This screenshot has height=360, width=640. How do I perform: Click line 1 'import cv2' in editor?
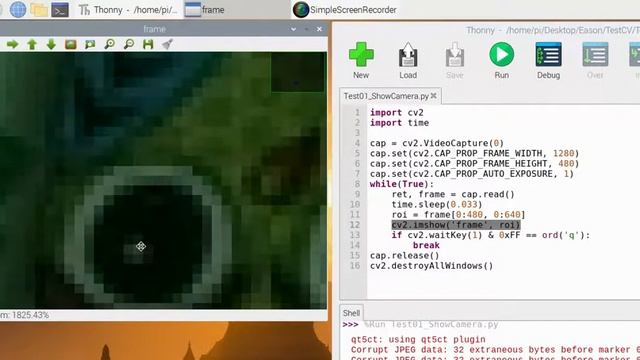pos(396,113)
